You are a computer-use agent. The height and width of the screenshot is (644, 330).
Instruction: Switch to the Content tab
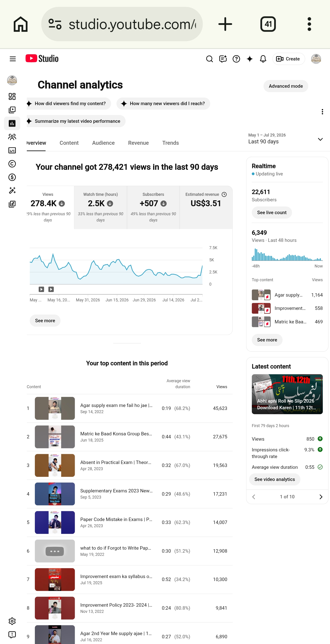click(69, 143)
